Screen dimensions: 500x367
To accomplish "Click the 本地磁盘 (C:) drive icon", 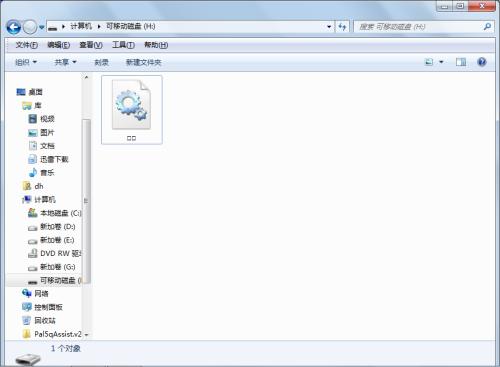I will (x=33, y=213).
